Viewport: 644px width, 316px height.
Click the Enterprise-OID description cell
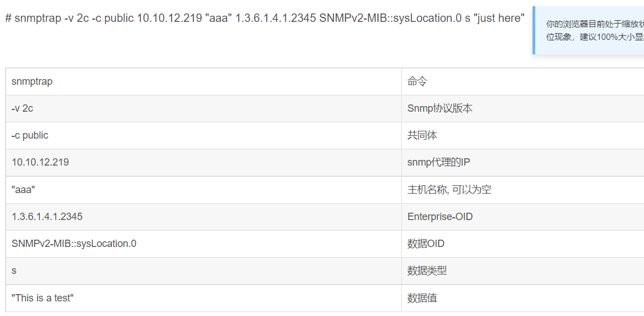tap(523, 217)
